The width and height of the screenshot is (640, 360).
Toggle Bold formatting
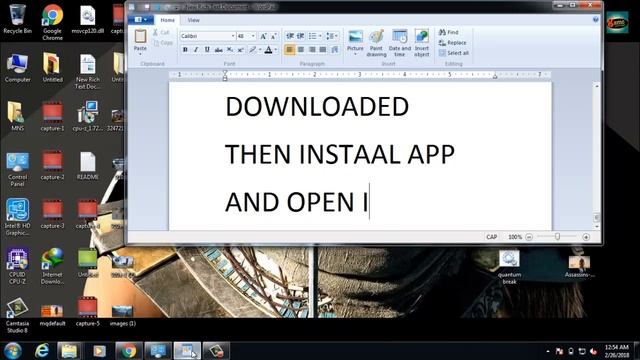pos(185,50)
